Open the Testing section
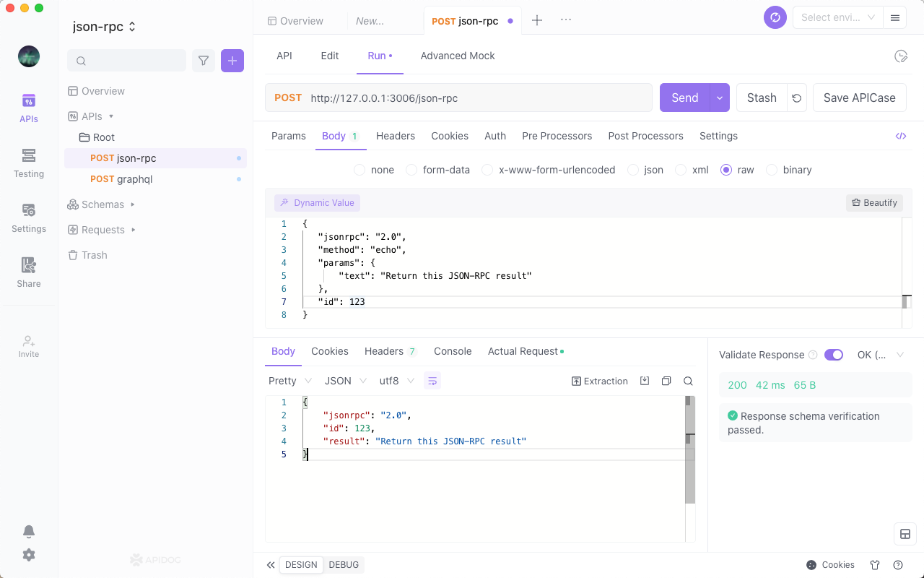This screenshot has height=578, width=924. 29,163
